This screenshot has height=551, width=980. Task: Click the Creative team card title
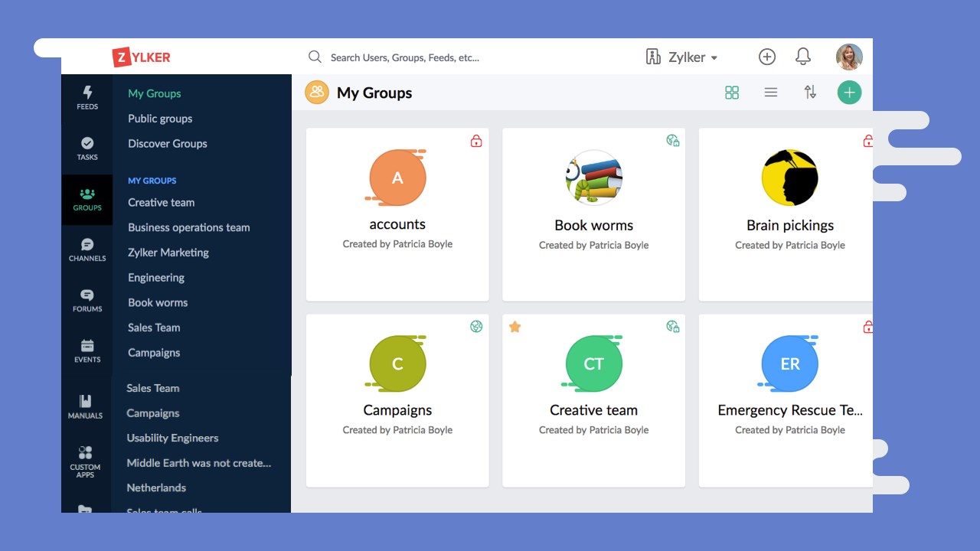(594, 410)
